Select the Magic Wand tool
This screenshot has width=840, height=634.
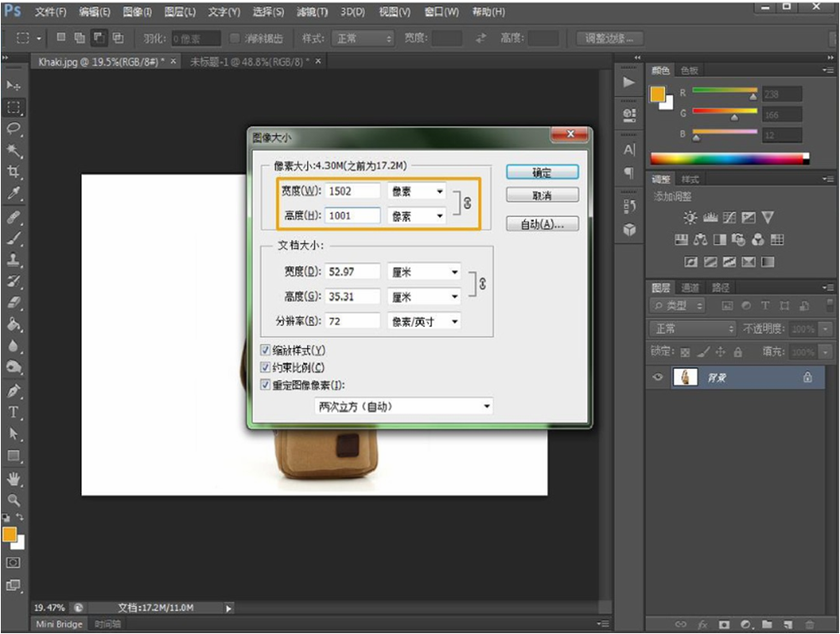tap(14, 151)
